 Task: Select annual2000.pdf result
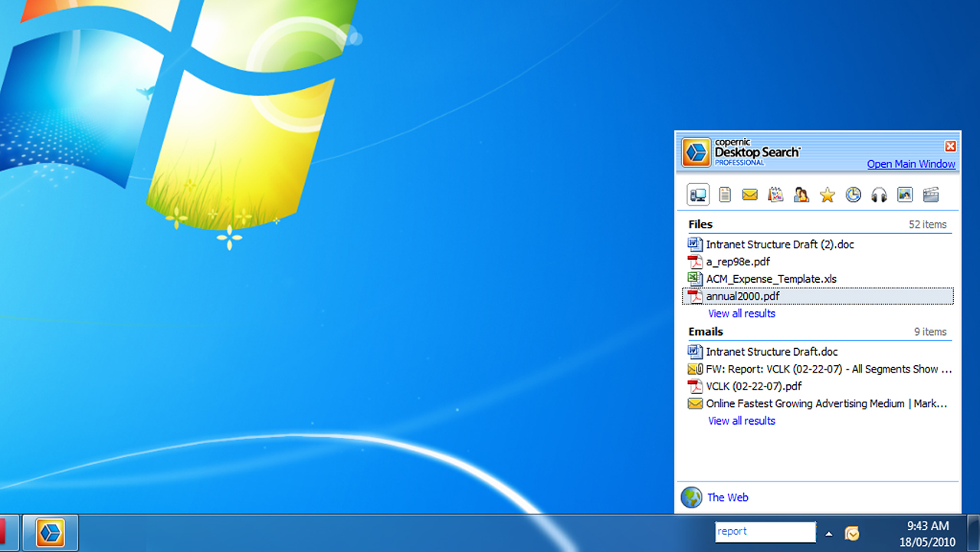[x=818, y=296]
